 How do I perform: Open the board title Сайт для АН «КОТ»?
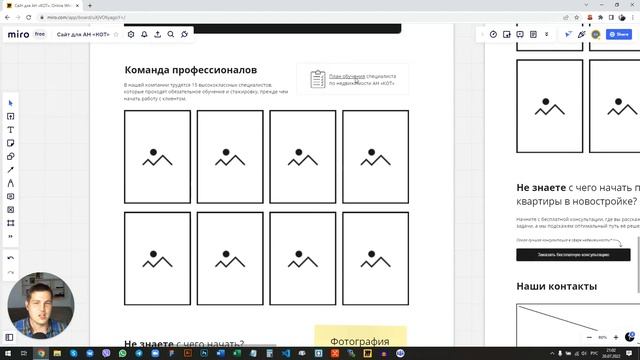tap(83, 35)
